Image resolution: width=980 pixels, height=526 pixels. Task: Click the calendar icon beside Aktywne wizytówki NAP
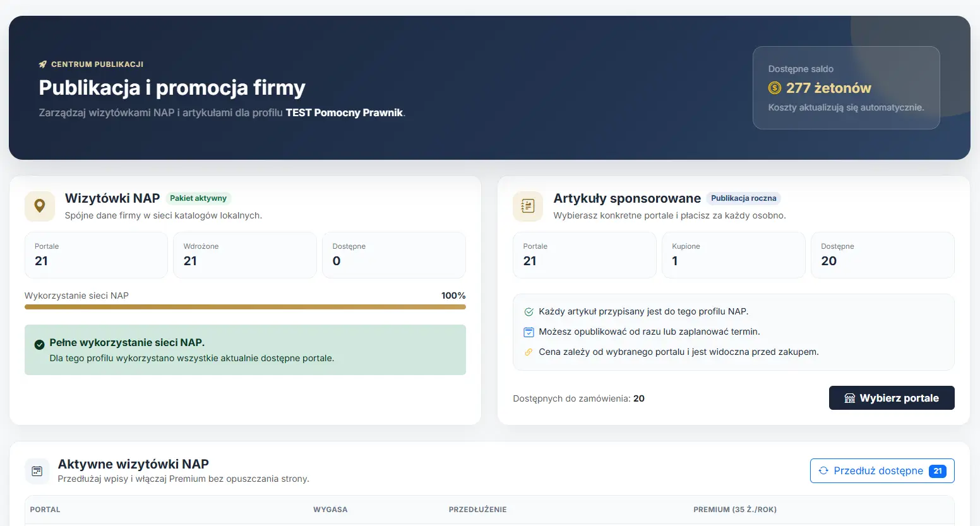click(x=37, y=471)
